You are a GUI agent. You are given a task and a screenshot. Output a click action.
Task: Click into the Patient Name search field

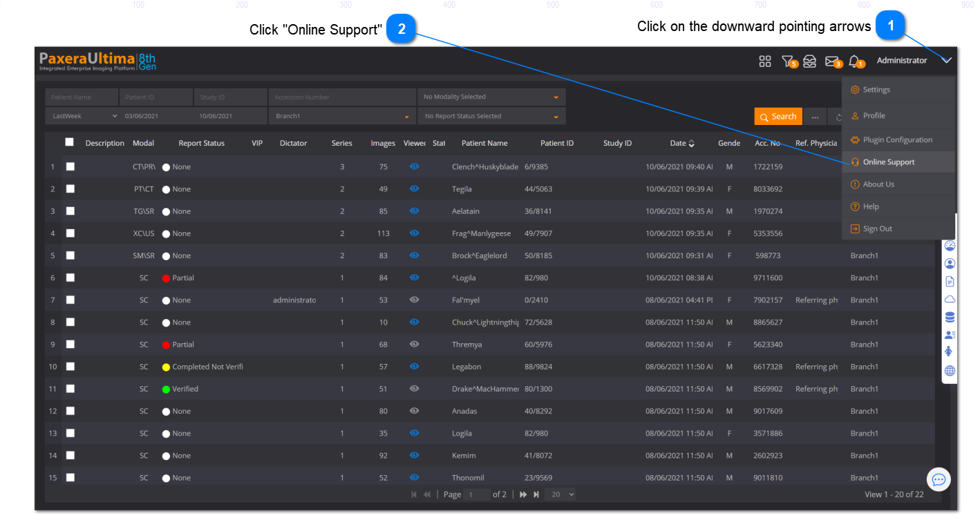(x=82, y=97)
